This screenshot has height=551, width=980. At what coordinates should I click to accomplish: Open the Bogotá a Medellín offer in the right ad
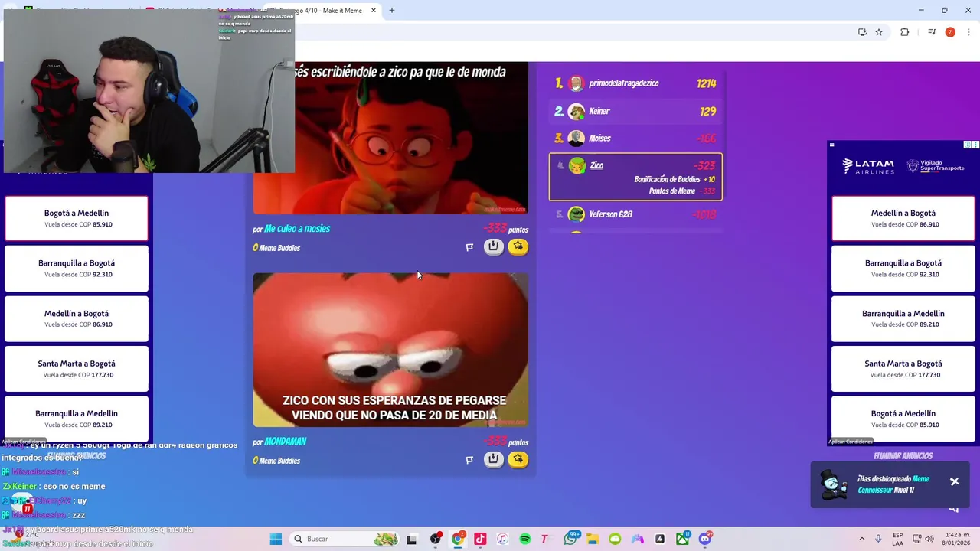[903, 418]
